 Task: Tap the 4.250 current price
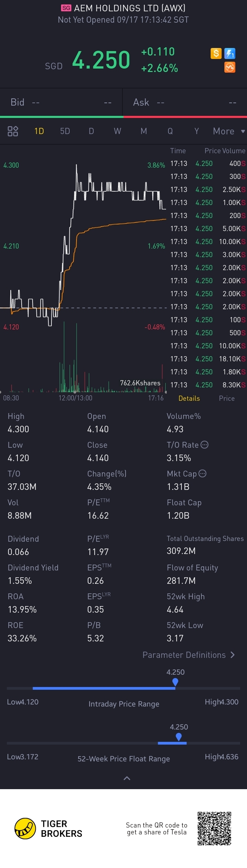(x=101, y=60)
